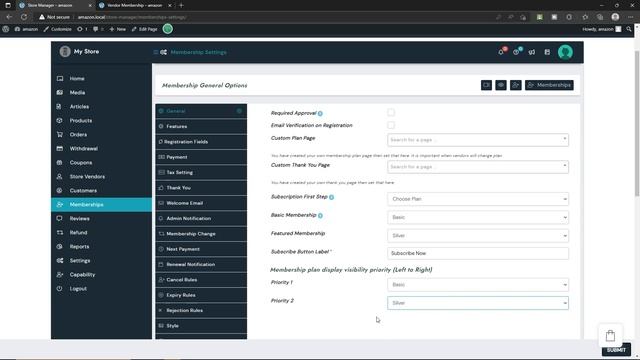Expand the Basic Membership dropdown
Image resolution: width=640 pixels, height=360 pixels.
[x=478, y=218]
